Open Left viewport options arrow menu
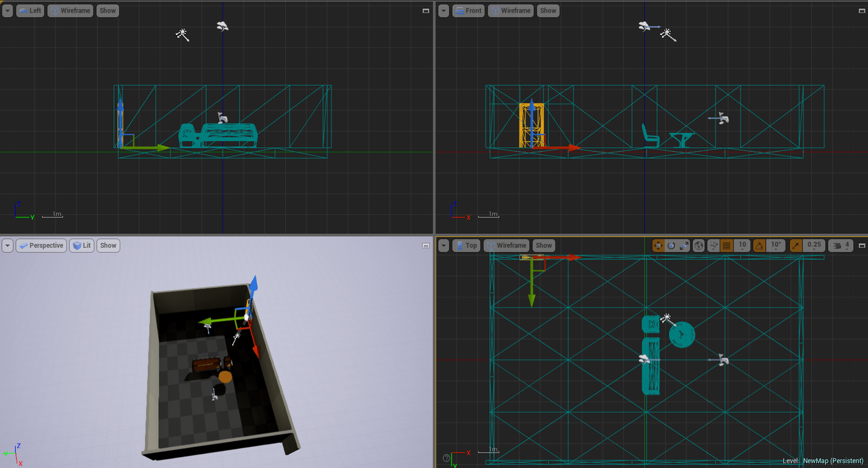This screenshot has width=868, height=468. pos(8,11)
